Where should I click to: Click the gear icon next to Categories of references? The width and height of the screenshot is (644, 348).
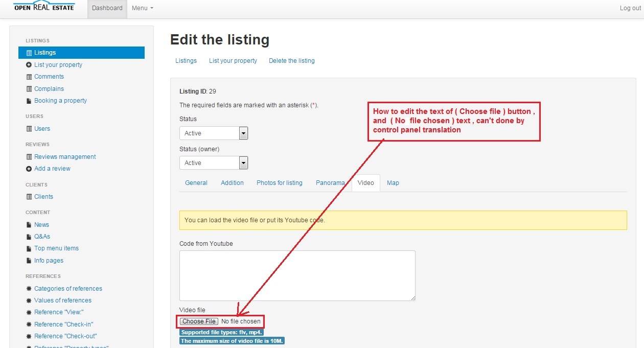[29, 289]
